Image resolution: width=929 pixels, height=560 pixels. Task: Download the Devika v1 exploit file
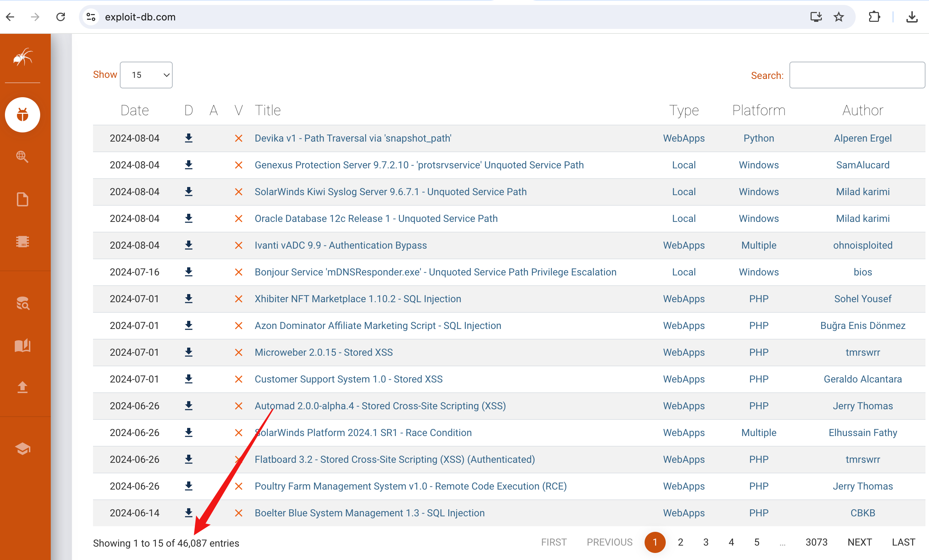[x=189, y=138]
